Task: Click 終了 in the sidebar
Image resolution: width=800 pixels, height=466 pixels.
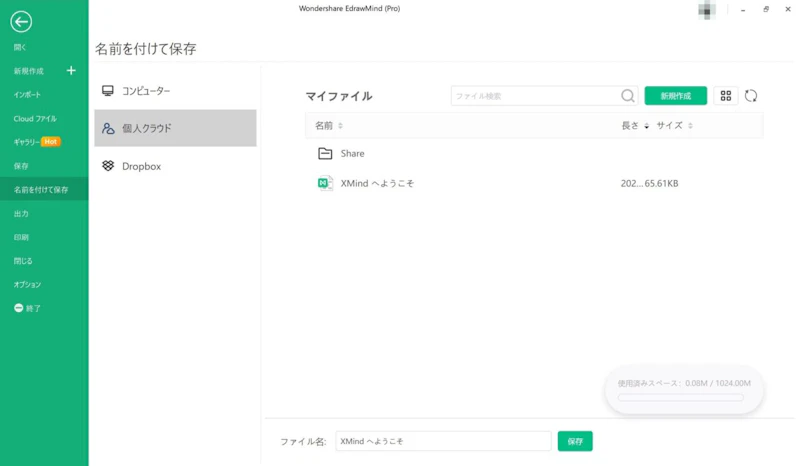Action: click(x=34, y=308)
